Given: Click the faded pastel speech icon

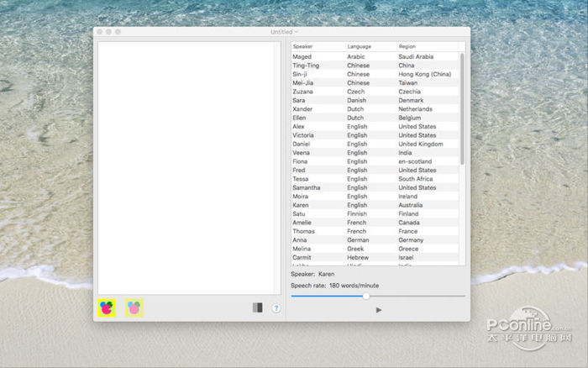Looking at the screenshot, I should pyautogui.click(x=134, y=308).
